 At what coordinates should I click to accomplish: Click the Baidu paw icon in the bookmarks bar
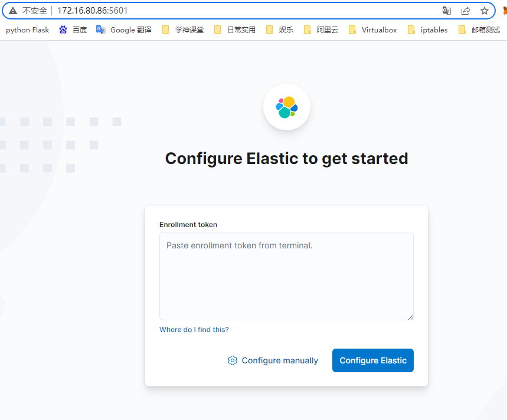coord(63,29)
